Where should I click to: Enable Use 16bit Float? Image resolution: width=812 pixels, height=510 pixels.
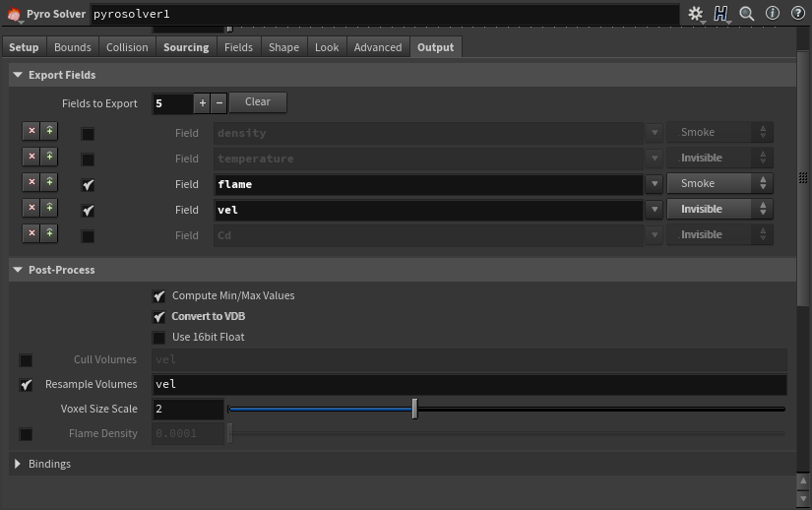tap(159, 338)
